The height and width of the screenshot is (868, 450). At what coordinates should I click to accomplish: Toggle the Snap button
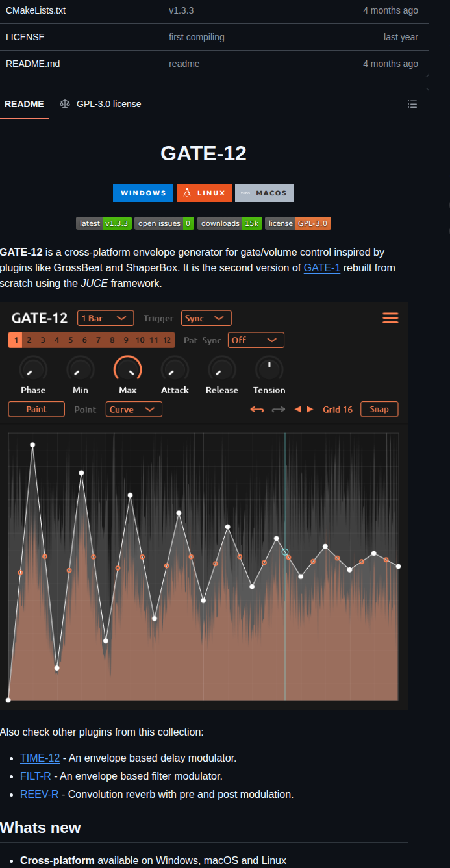(x=379, y=409)
